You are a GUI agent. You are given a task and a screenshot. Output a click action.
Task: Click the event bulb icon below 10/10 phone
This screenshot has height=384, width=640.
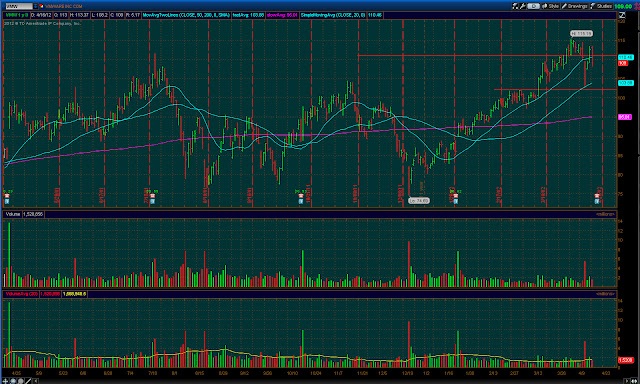301,201
